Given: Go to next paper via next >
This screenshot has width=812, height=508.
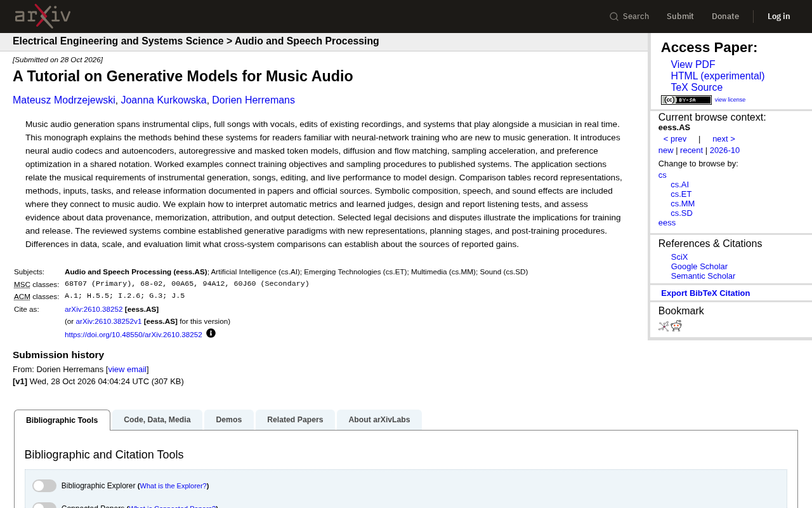Looking at the screenshot, I should 724,139.
